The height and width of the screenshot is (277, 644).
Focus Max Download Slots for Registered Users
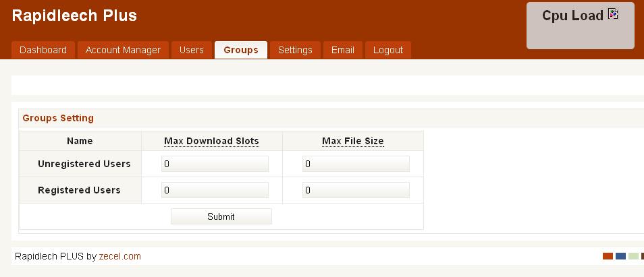pyautogui.click(x=215, y=190)
